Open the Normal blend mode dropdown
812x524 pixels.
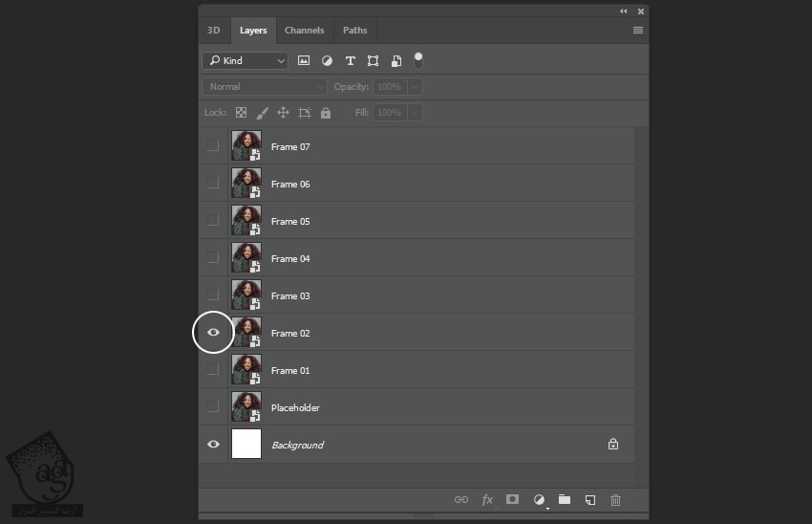click(265, 86)
